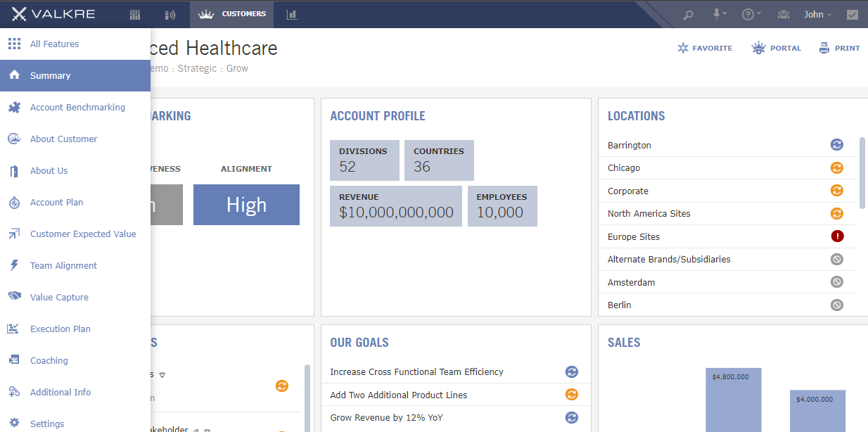Click the Execution Plan checklist icon

14,329
